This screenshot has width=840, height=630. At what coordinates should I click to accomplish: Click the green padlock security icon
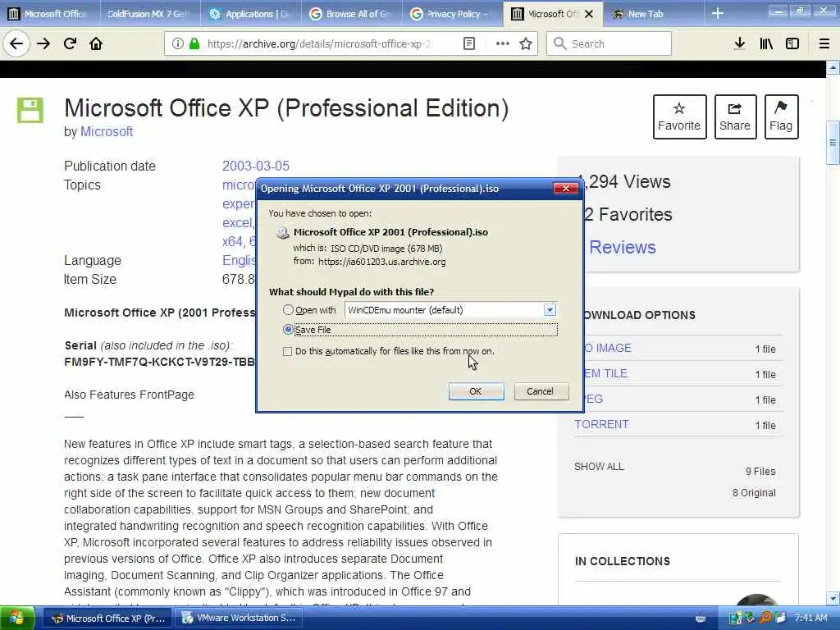194,44
